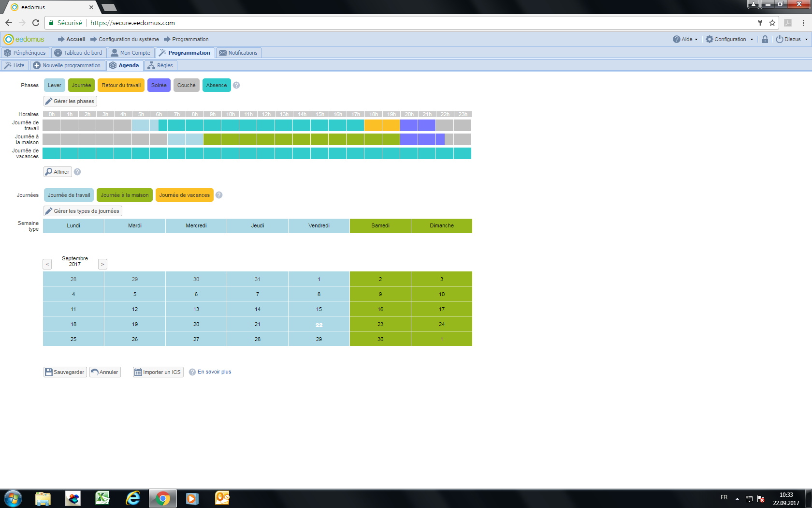Expand the Diezus user menu
The image size is (812, 508).
coord(792,39)
